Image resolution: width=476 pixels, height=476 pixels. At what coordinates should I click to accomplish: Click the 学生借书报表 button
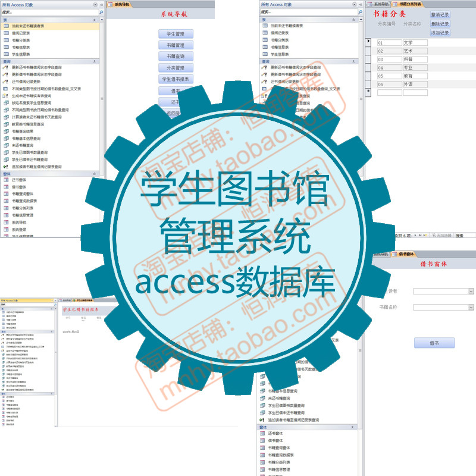click(176, 79)
